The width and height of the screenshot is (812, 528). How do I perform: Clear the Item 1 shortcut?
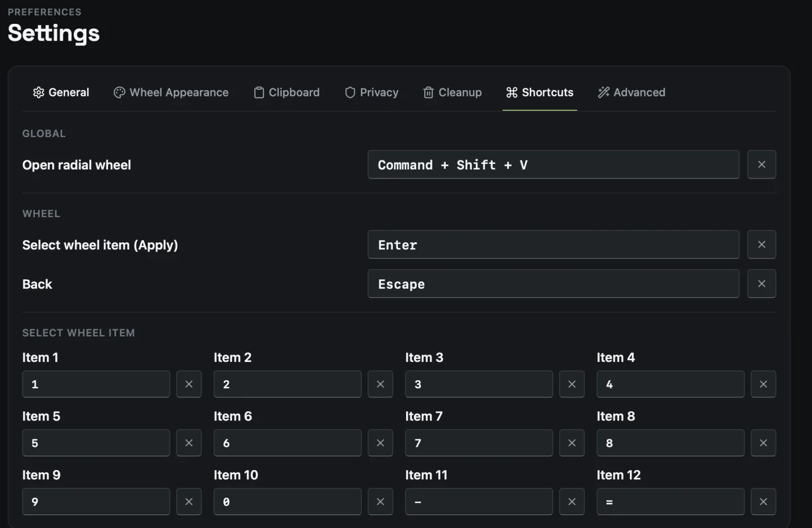[x=189, y=384]
